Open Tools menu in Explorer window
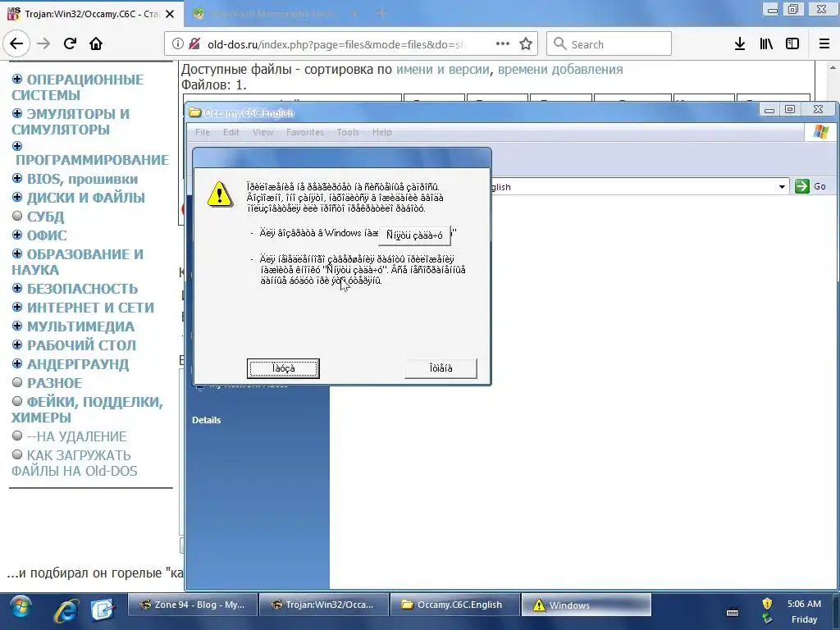This screenshot has width=840, height=630. tap(348, 132)
